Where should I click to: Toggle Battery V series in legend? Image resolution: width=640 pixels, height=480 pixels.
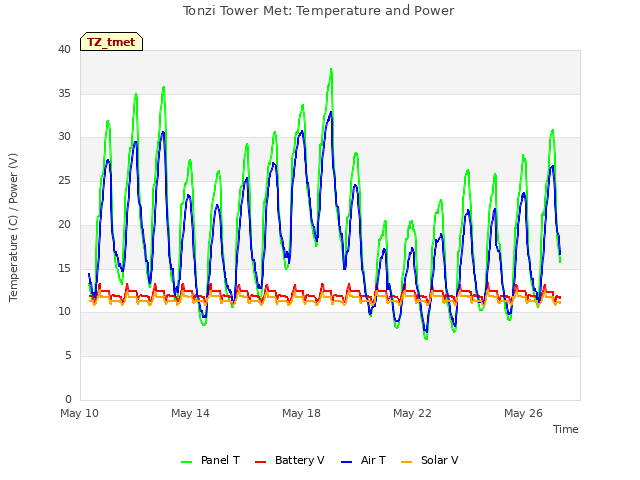[289, 460]
